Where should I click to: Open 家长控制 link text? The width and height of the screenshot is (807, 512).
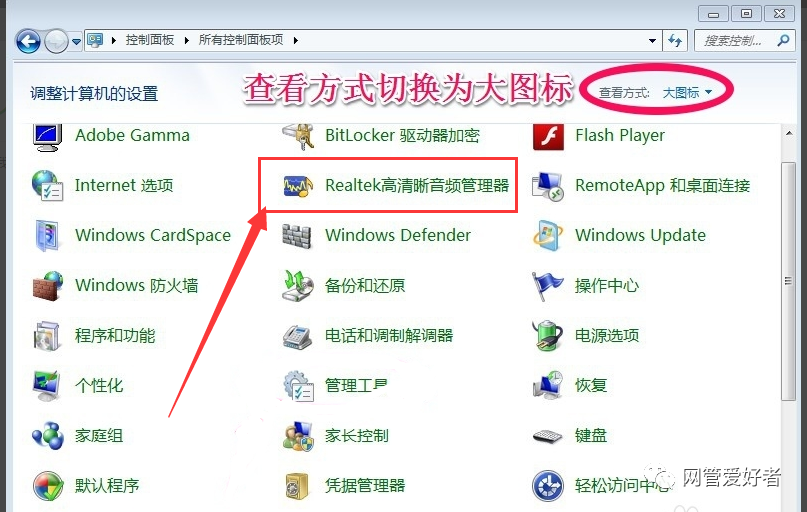point(357,436)
